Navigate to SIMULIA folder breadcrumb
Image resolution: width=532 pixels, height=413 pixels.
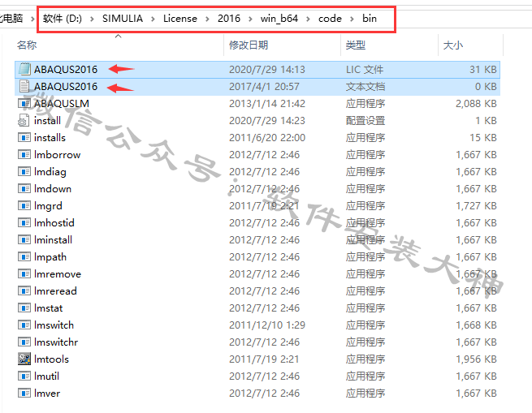pyautogui.click(x=123, y=19)
